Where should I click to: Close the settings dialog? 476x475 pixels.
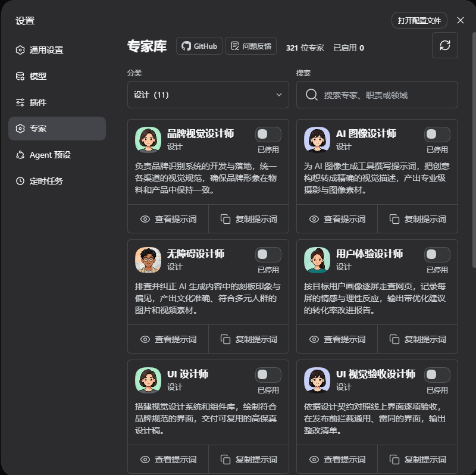(460, 20)
